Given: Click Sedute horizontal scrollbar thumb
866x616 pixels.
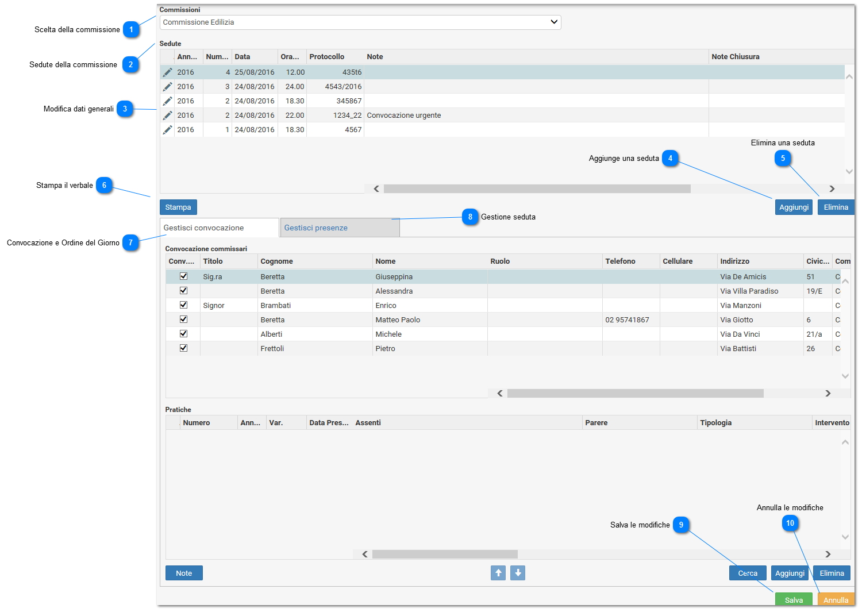Looking at the screenshot, I should click(x=537, y=188).
